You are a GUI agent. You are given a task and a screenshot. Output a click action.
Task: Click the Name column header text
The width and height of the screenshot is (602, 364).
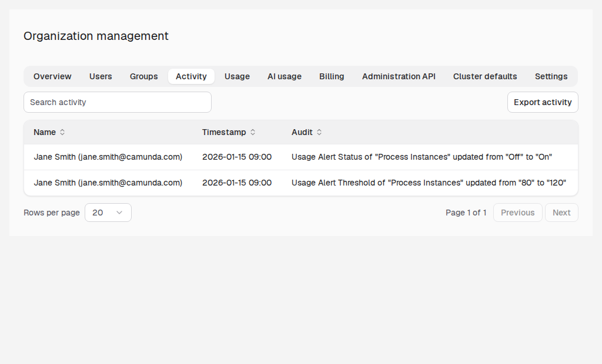pyautogui.click(x=45, y=132)
